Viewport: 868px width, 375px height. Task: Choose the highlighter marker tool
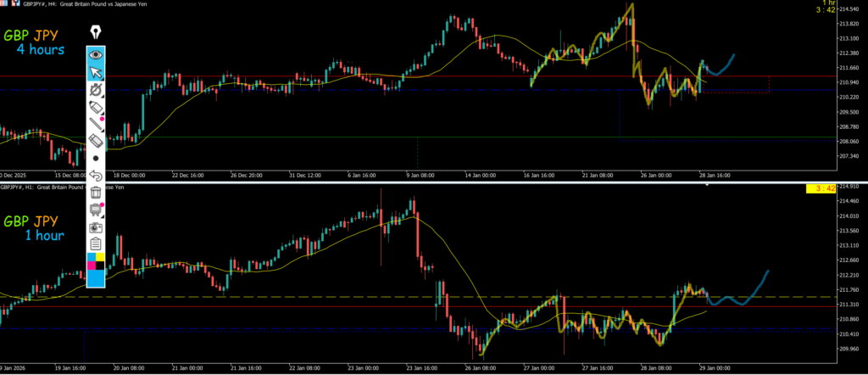(x=96, y=107)
